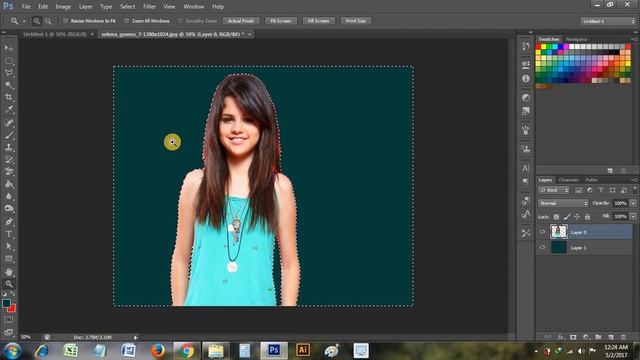This screenshot has height=360, width=640.
Task: Select the Elliptical Marquee tool
Action: click(x=9, y=61)
